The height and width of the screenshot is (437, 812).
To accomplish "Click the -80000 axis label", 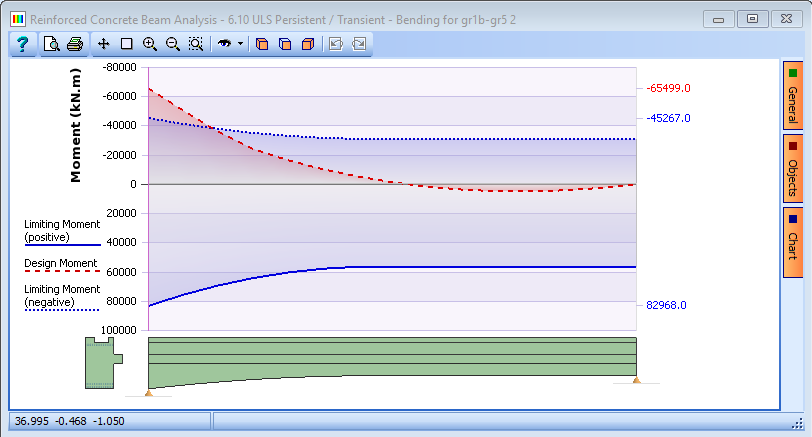I will 120,67.
